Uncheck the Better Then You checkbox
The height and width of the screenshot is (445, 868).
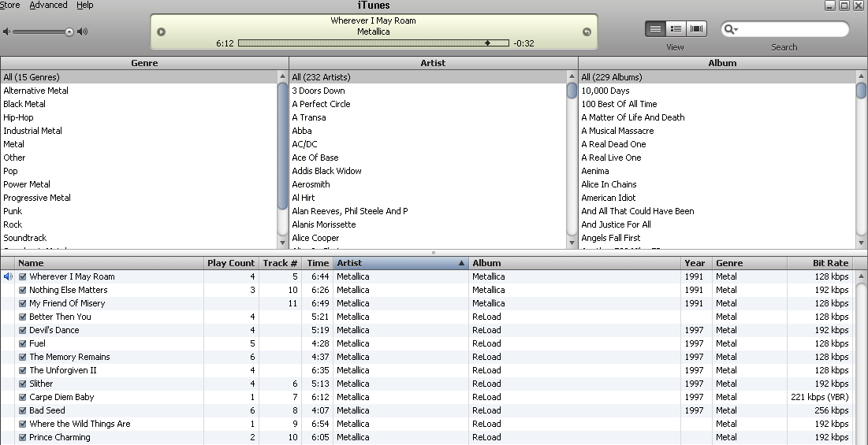coord(23,317)
